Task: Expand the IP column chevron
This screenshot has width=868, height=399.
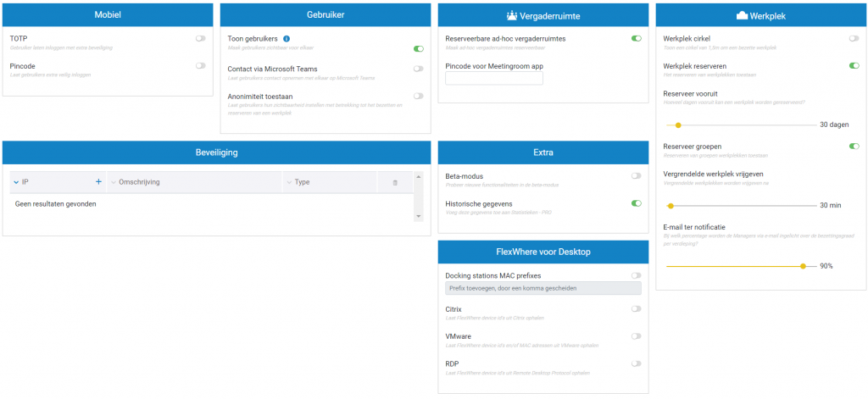Action: [x=16, y=182]
